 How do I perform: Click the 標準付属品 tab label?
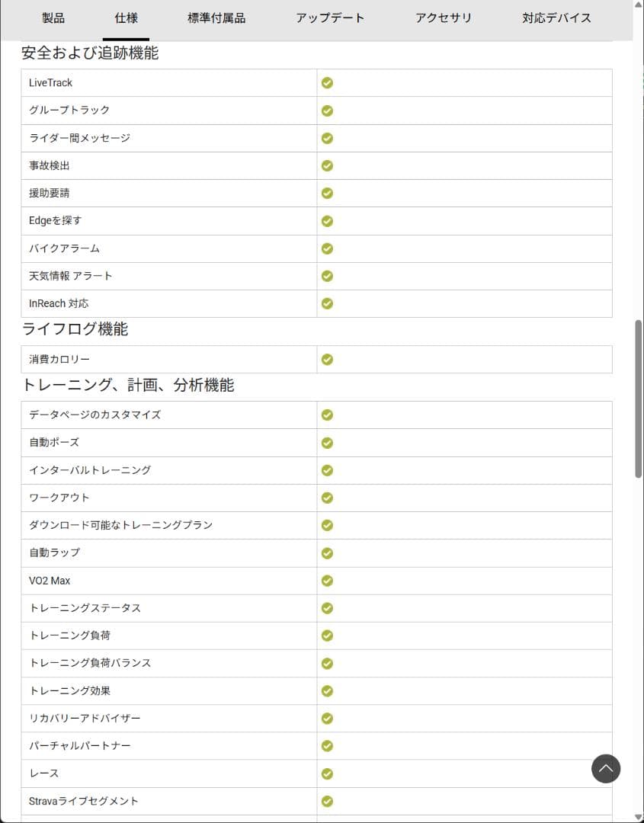217,18
